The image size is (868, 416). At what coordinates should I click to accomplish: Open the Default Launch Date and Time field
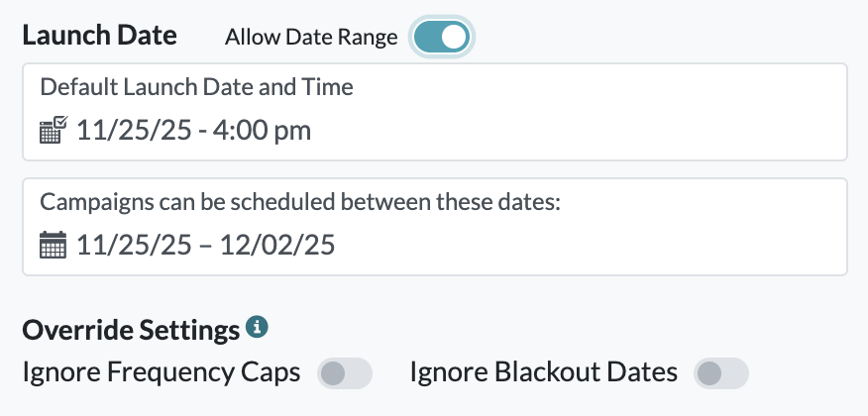435,112
